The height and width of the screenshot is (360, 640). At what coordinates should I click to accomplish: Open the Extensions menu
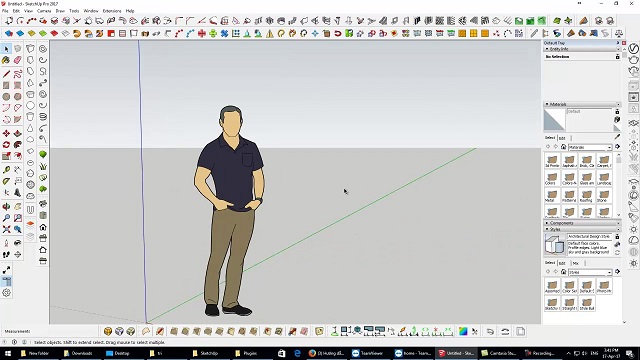[x=112, y=11]
